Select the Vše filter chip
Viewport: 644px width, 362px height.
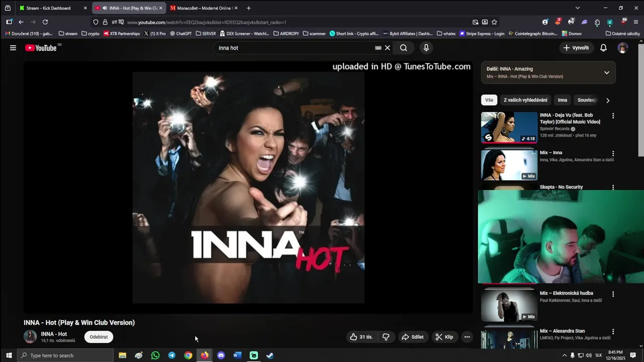[489, 100]
